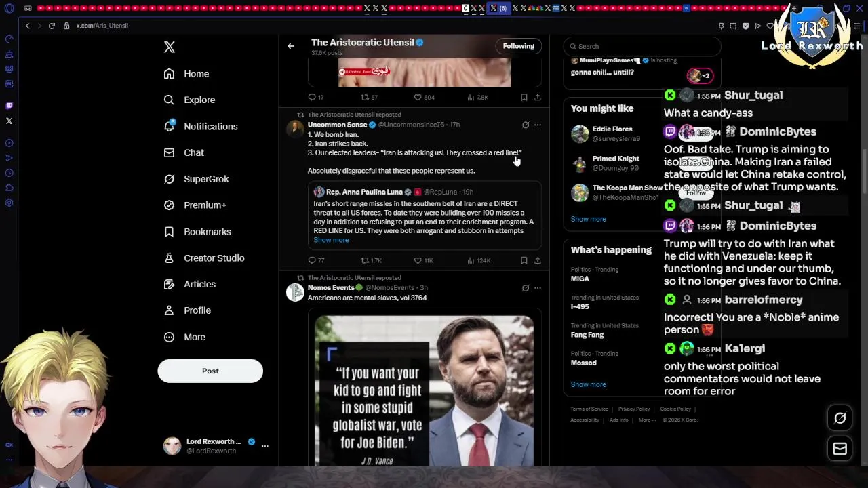Screen dimensions: 868x488
Task: Open Grok icon on Uncommon Sense post
Action: coord(526,125)
